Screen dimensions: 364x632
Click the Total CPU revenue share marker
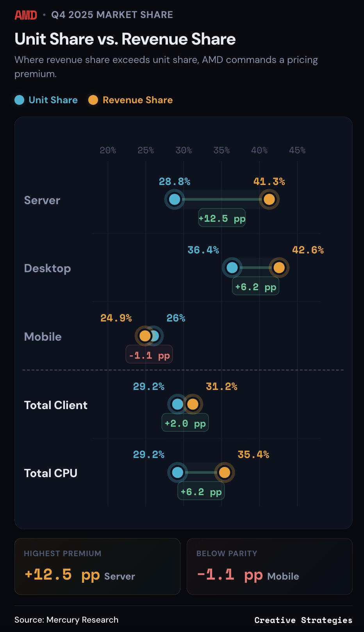pyautogui.click(x=224, y=472)
